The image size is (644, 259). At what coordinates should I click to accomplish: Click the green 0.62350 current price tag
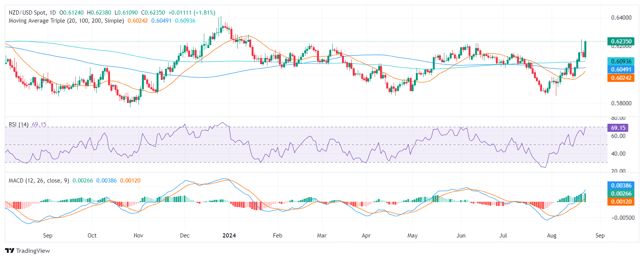click(621, 42)
